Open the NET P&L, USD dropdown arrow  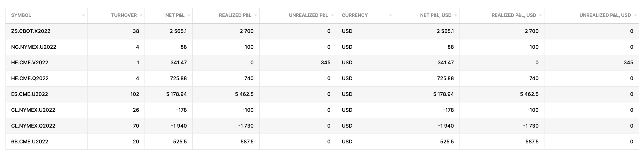(456, 16)
